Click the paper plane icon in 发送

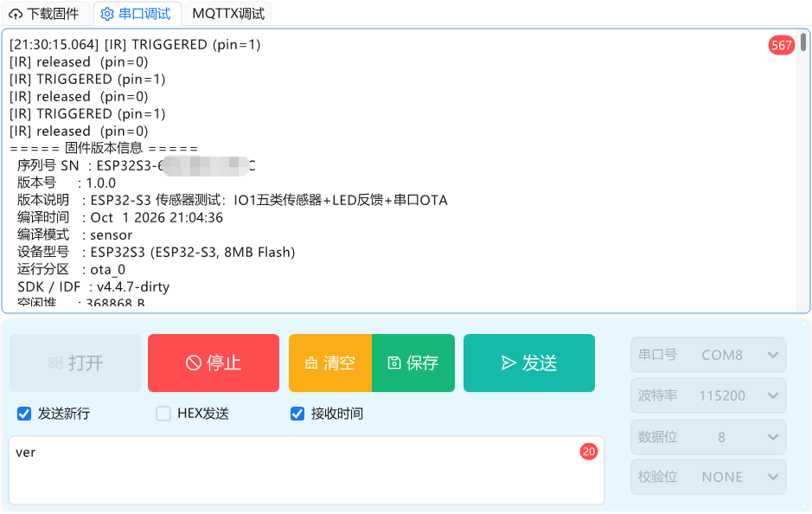[x=508, y=363]
